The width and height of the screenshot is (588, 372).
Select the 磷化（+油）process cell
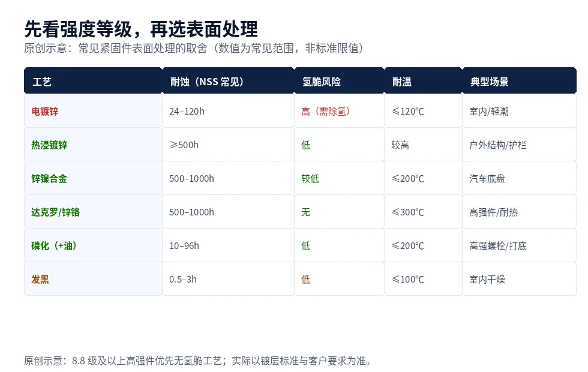[93, 245]
